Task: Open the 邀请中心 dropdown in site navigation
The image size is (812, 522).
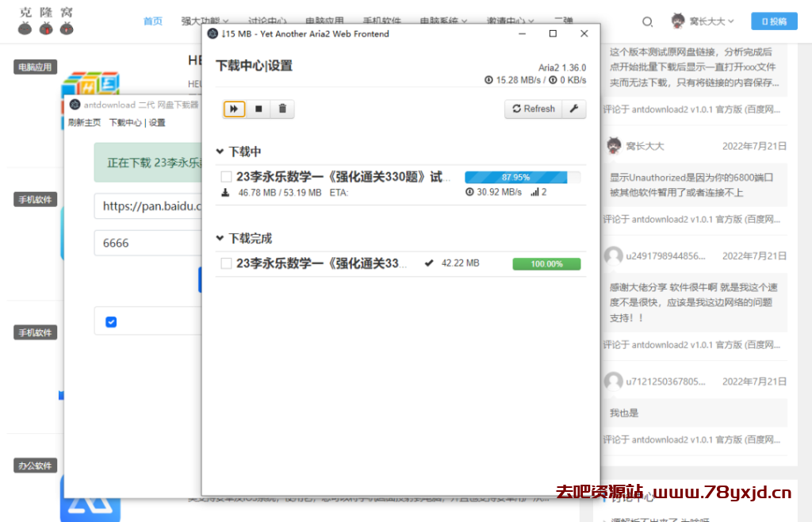Action: [x=510, y=21]
